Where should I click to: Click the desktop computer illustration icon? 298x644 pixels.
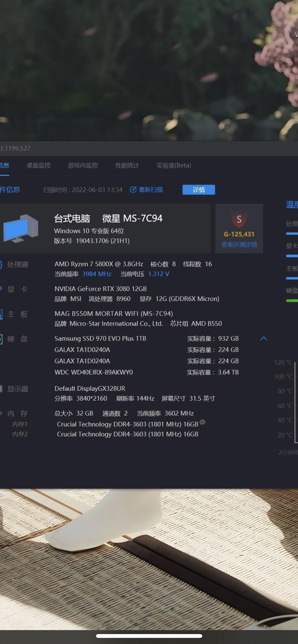pos(21,228)
